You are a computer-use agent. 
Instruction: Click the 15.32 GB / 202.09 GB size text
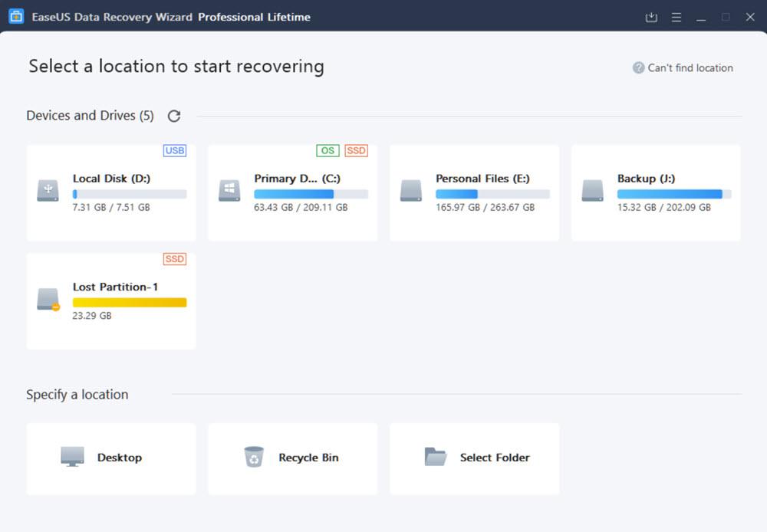coord(664,207)
